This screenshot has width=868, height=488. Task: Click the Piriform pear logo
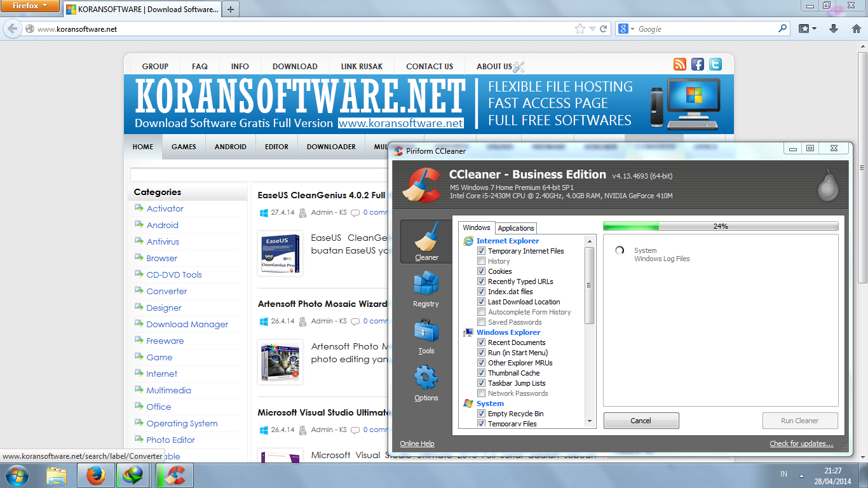tap(828, 185)
